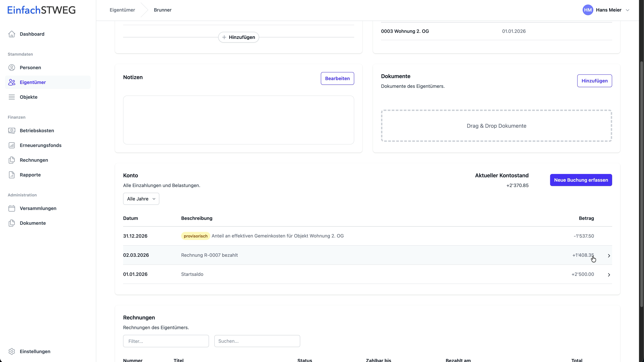Click the Dashboard house icon
This screenshot has width=644, height=362.
point(12,34)
